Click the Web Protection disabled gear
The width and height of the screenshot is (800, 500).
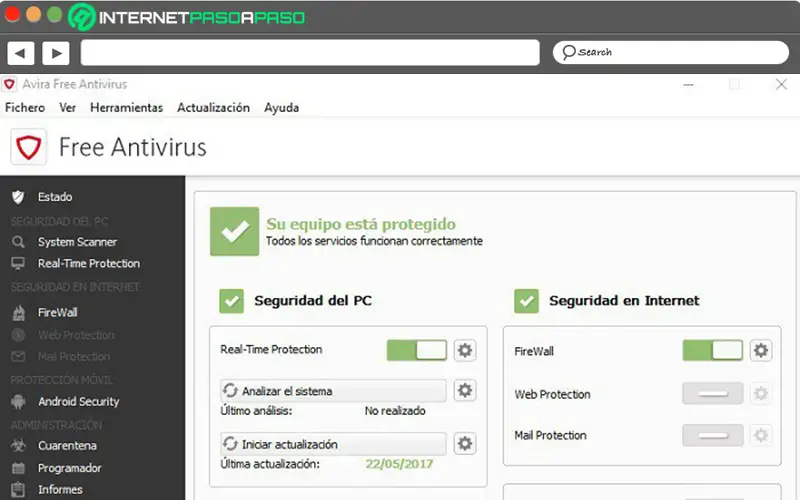(x=761, y=393)
